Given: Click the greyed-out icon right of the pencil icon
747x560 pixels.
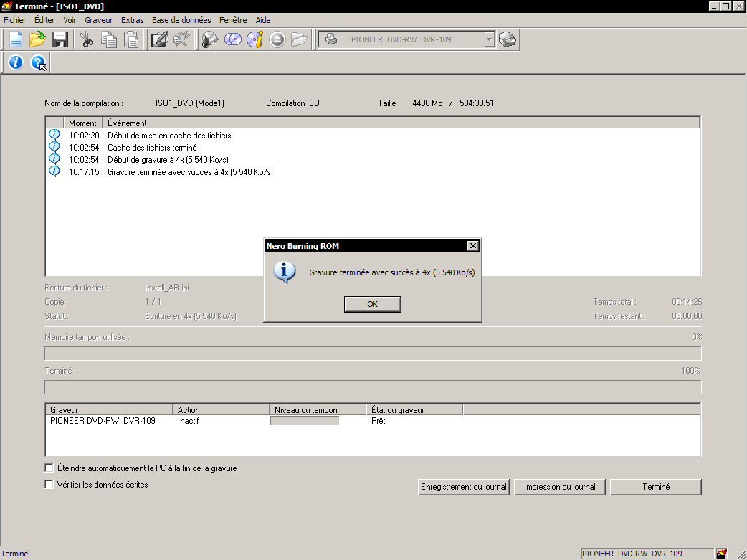Looking at the screenshot, I should (x=181, y=39).
